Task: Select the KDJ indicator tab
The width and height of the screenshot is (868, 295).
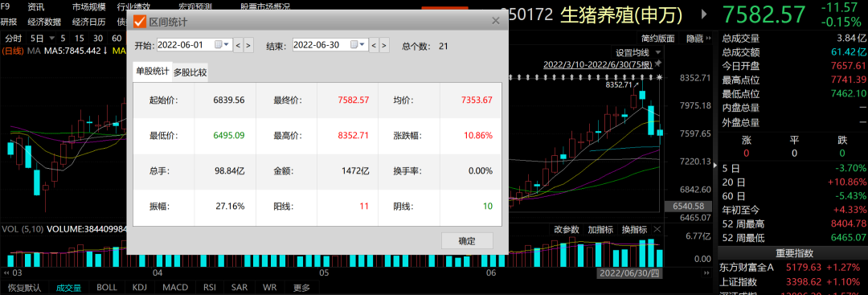Action: (140, 288)
